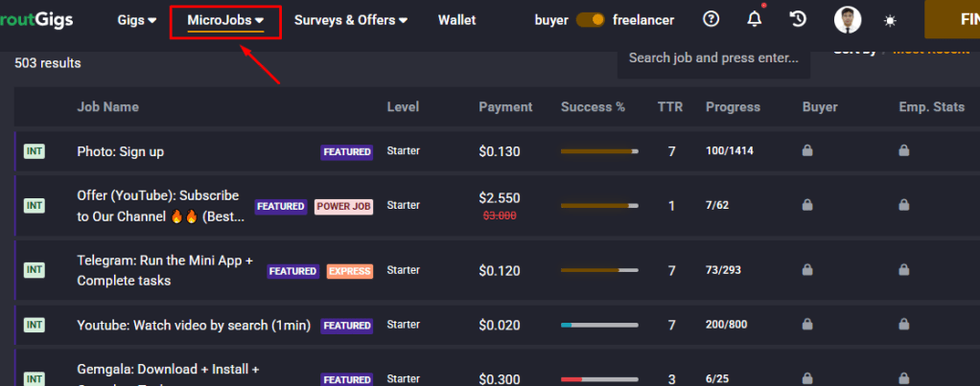Click FEATURED tag on Photo: Sign up
This screenshot has width=980, height=386.
(347, 151)
